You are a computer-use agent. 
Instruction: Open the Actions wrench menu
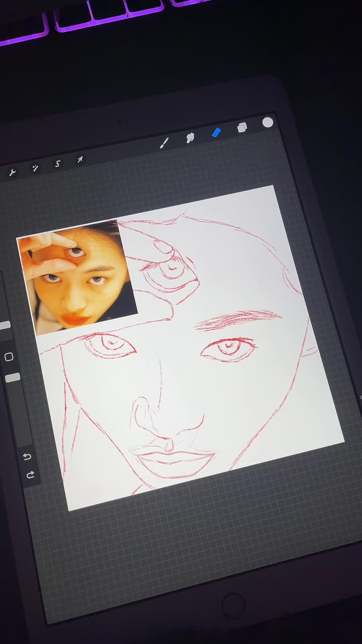click(x=12, y=173)
